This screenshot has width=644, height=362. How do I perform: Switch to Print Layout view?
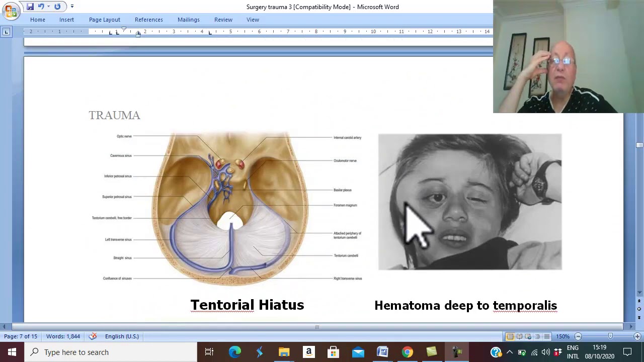click(x=510, y=336)
